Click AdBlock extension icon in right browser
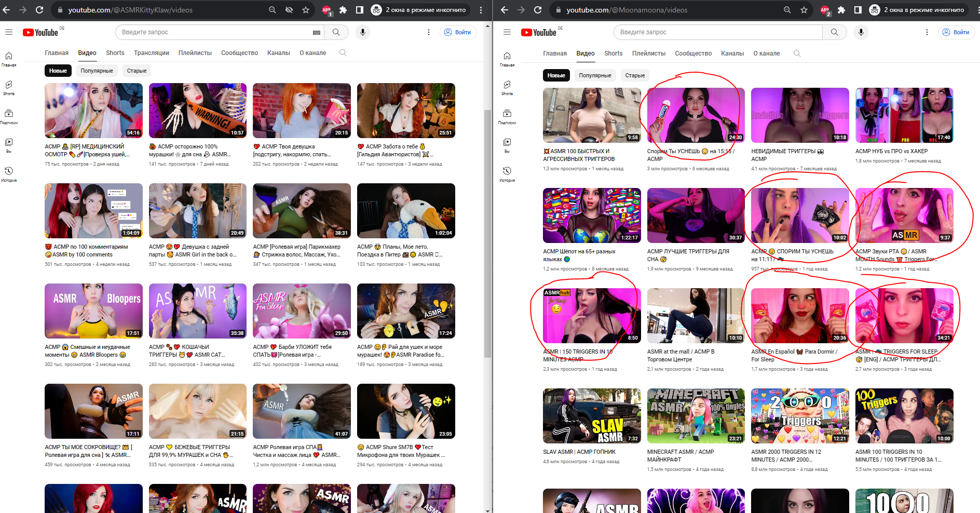 coord(825,10)
